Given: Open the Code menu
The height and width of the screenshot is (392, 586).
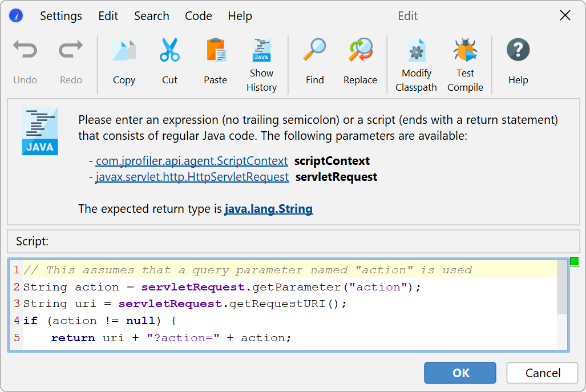Looking at the screenshot, I should tap(199, 16).
